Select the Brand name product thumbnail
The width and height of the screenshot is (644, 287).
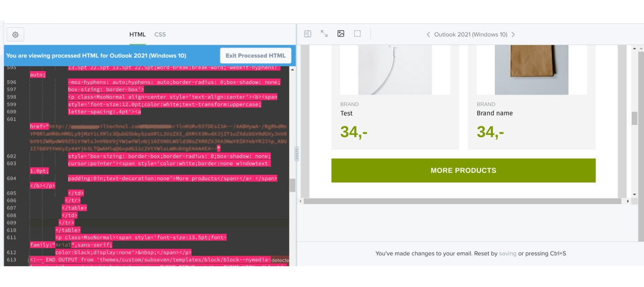click(532, 69)
